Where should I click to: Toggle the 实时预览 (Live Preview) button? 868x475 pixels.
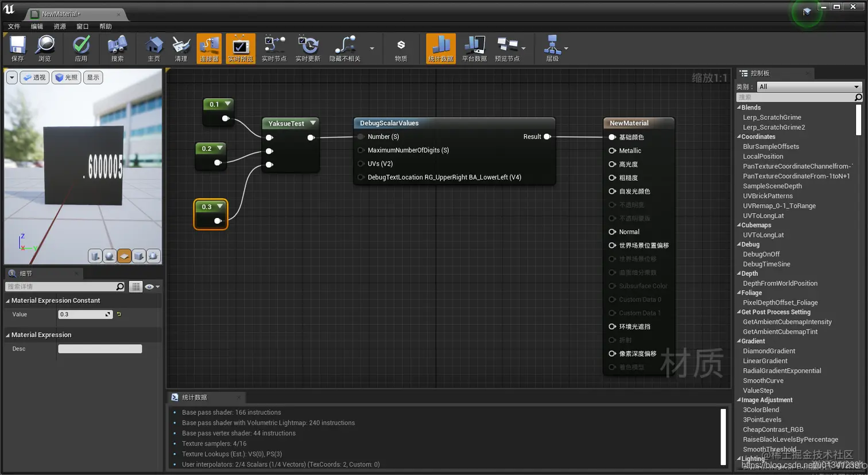click(x=241, y=48)
